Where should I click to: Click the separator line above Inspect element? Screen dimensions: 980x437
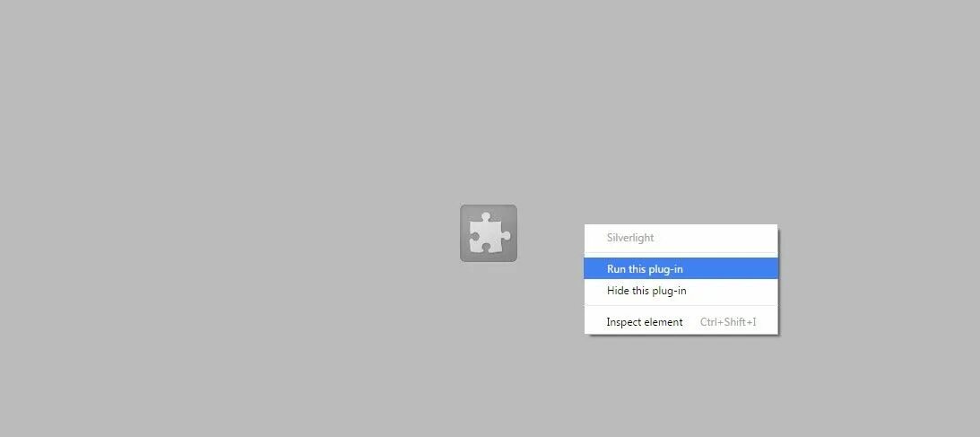[681, 306]
